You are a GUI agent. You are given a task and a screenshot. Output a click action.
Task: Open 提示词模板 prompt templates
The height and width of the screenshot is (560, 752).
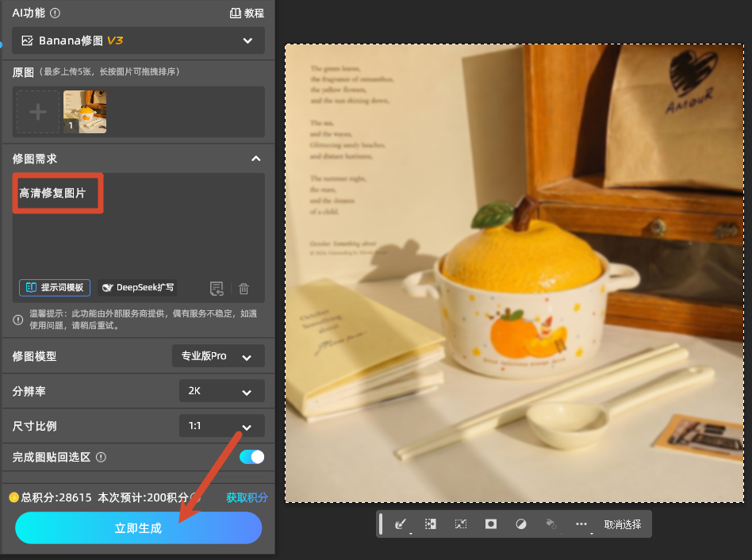[55, 288]
